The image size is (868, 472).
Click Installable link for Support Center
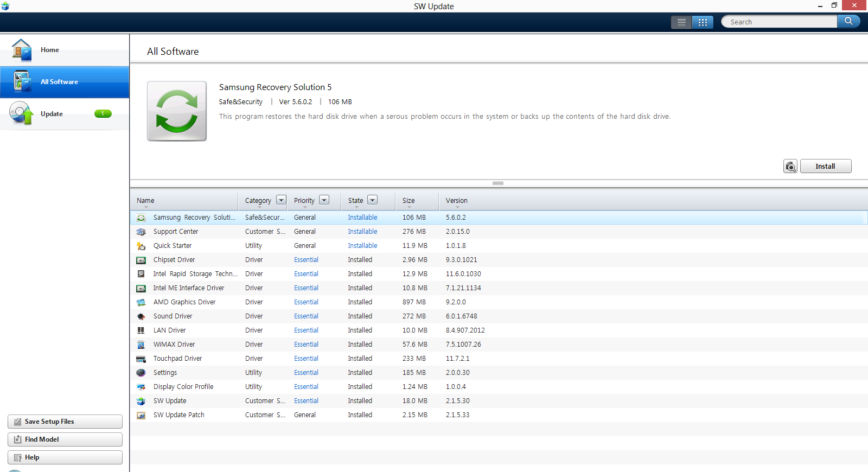point(362,232)
